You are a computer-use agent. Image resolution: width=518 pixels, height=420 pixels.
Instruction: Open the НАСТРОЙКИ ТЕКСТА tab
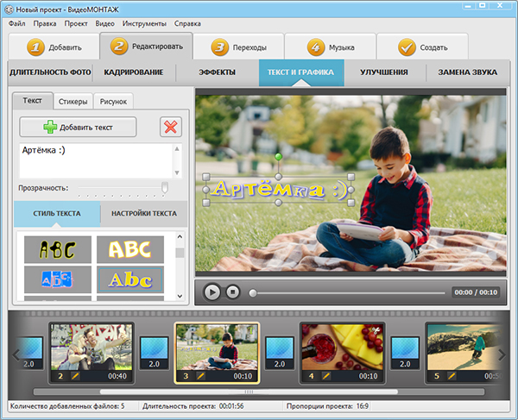coord(144,214)
